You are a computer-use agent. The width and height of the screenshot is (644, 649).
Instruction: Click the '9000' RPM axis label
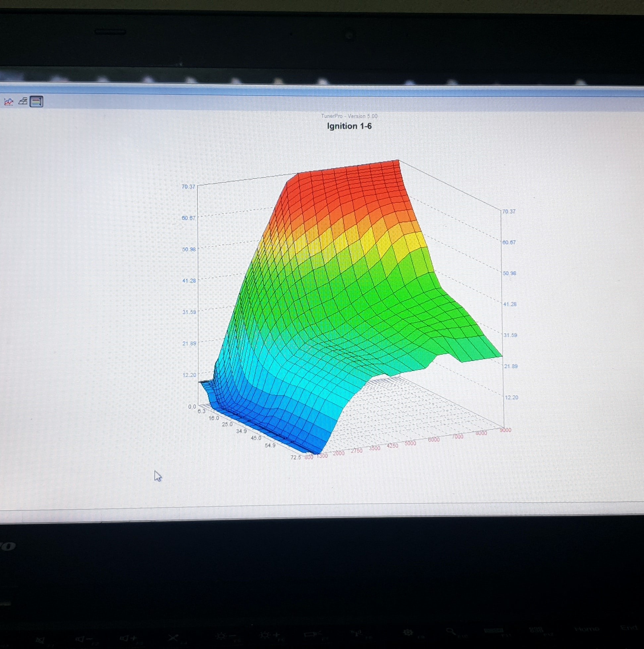[x=505, y=430]
